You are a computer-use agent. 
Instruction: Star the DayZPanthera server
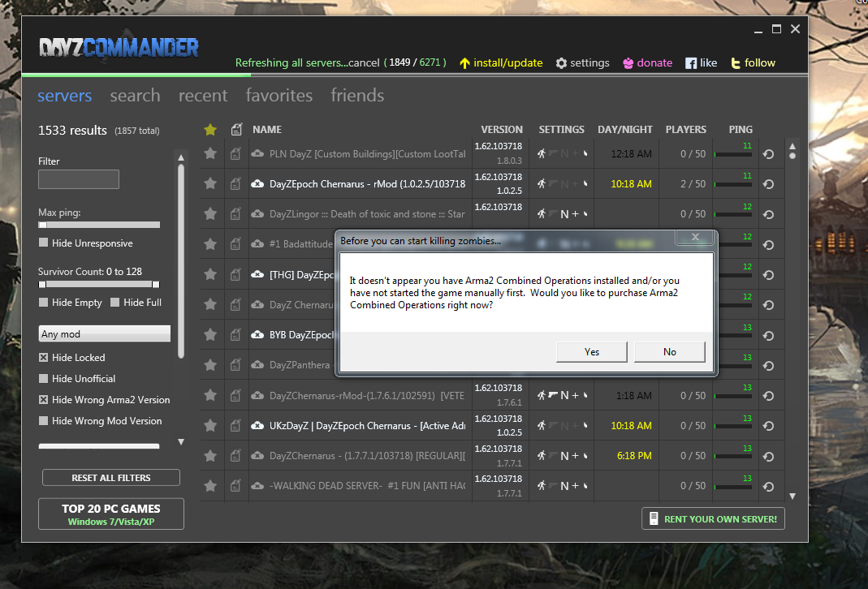tap(209, 364)
